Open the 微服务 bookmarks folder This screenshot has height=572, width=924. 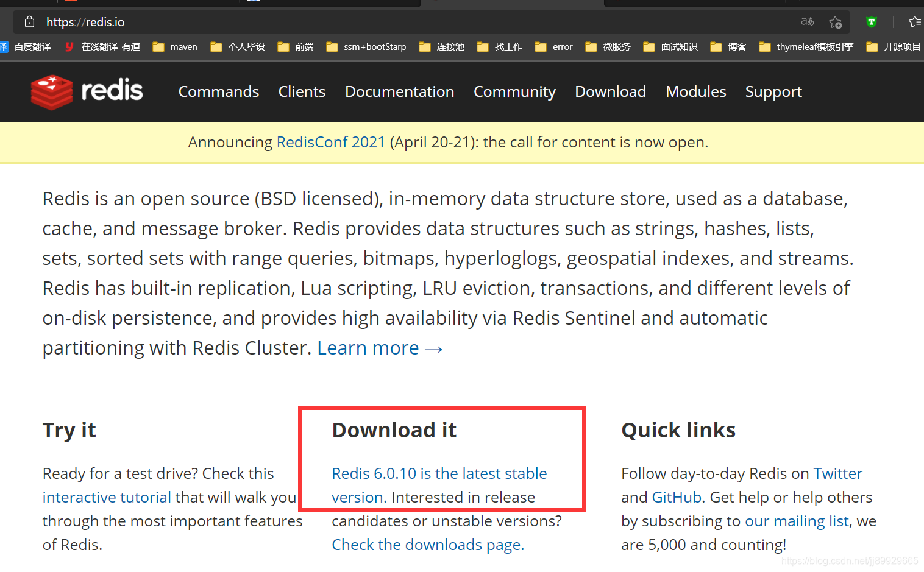click(x=608, y=47)
